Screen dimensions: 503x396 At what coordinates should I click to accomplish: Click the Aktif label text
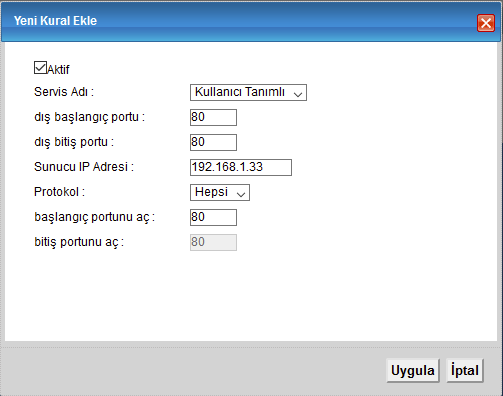(x=58, y=69)
